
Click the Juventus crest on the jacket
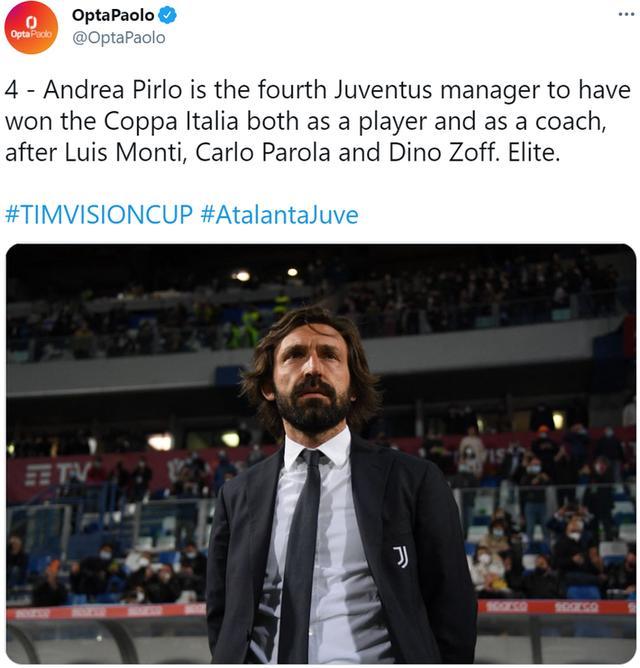tap(400, 555)
